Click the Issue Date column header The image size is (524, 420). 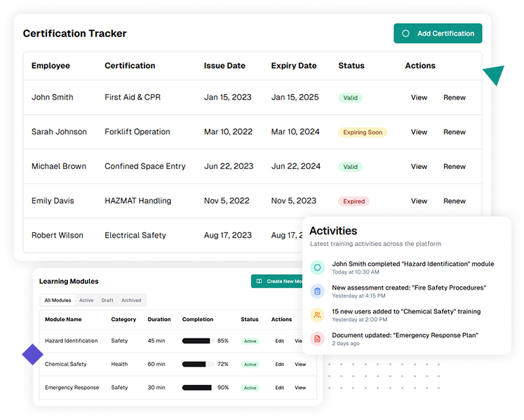point(224,66)
